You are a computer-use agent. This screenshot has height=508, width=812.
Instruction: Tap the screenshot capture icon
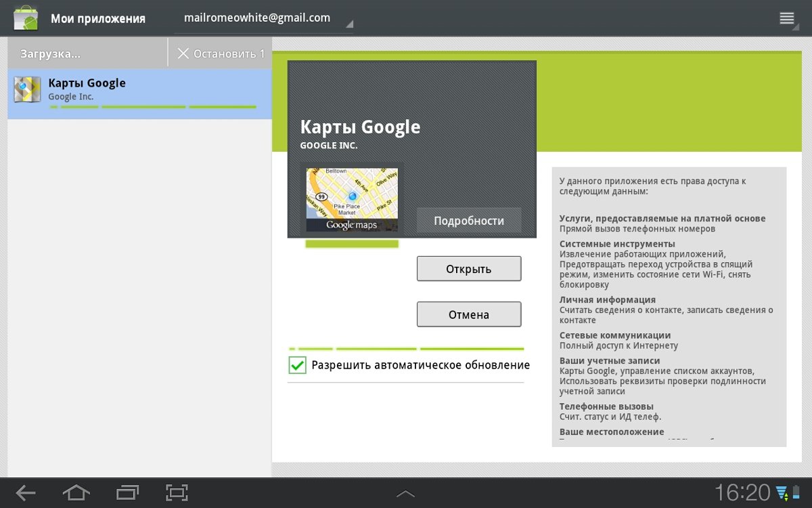(x=176, y=492)
